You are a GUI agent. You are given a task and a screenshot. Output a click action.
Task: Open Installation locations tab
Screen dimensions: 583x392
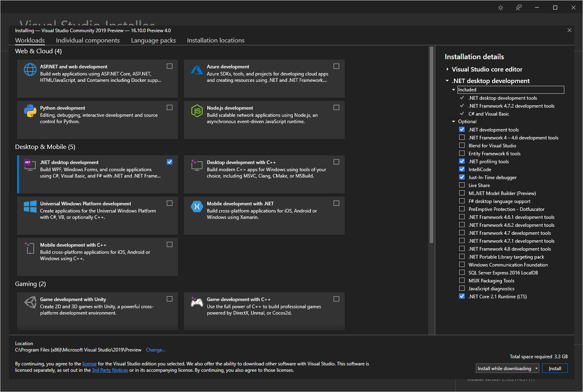pyautogui.click(x=216, y=41)
